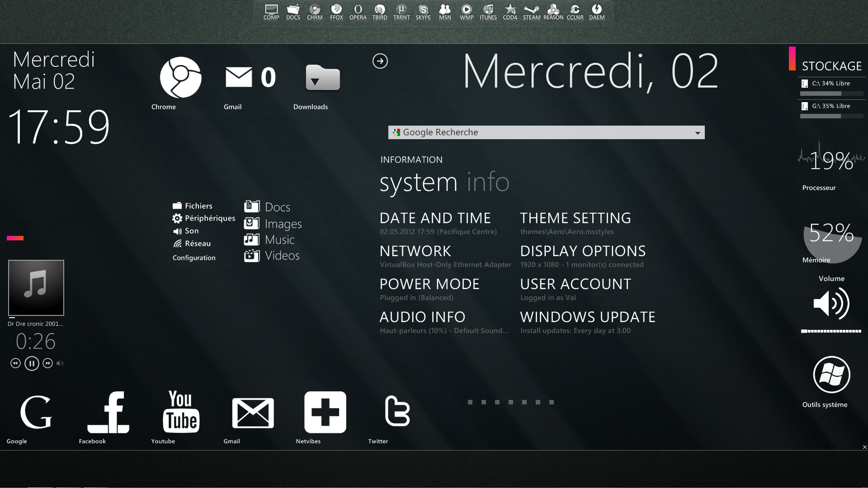Click 'Dr Dre cronic 2001...' track title

click(35, 324)
